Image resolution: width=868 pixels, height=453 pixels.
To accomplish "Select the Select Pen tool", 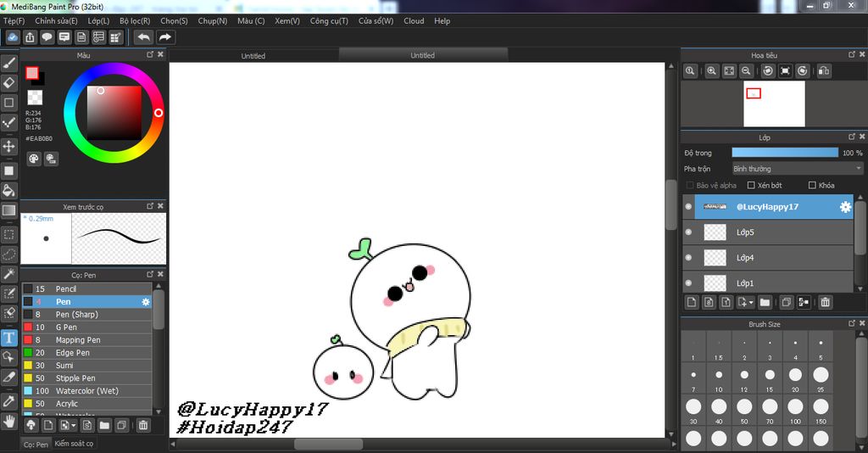I will (x=8, y=294).
